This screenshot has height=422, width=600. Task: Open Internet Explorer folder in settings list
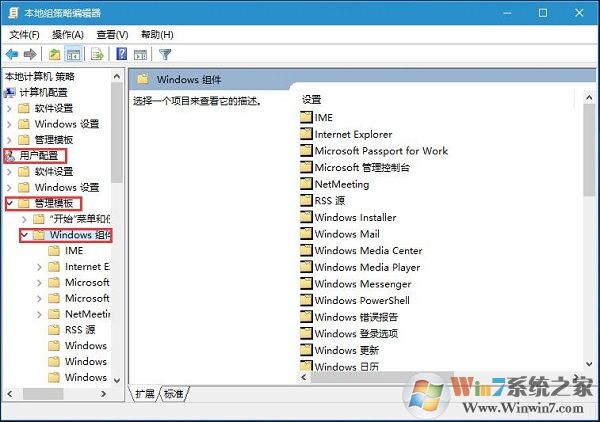coord(346,134)
